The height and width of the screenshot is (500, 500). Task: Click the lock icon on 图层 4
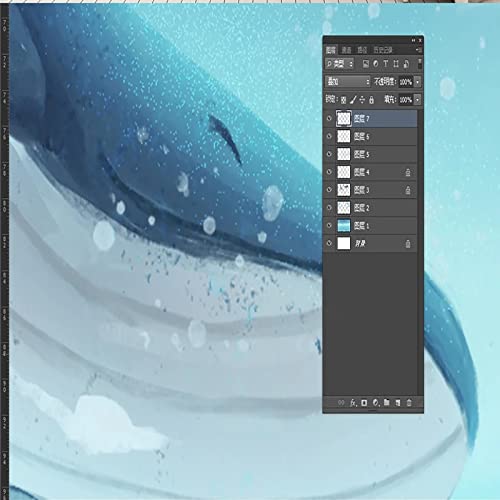(407, 172)
